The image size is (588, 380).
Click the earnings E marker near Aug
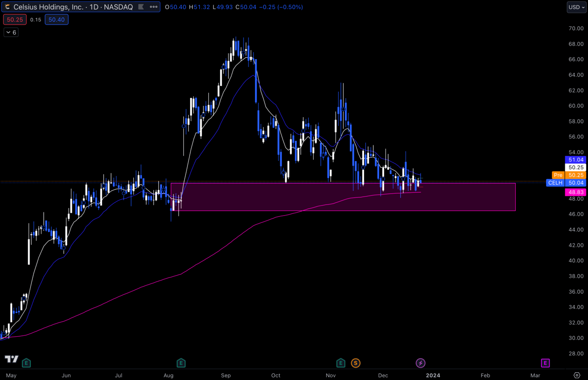click(x=181, y=363)
